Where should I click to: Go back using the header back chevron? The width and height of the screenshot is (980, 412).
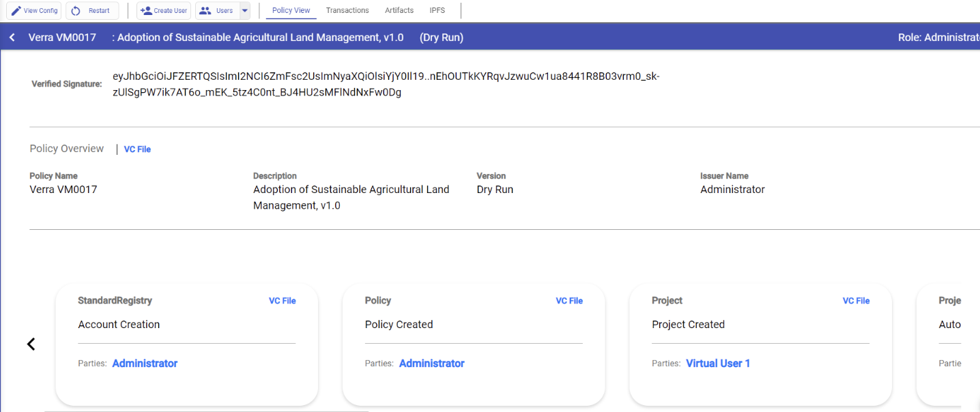(12, 38)
